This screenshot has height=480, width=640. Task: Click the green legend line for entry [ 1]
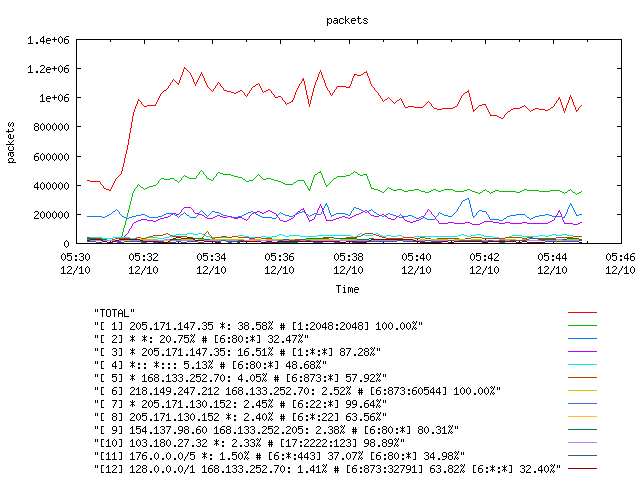pyautogui.click(x=582, y=325)
